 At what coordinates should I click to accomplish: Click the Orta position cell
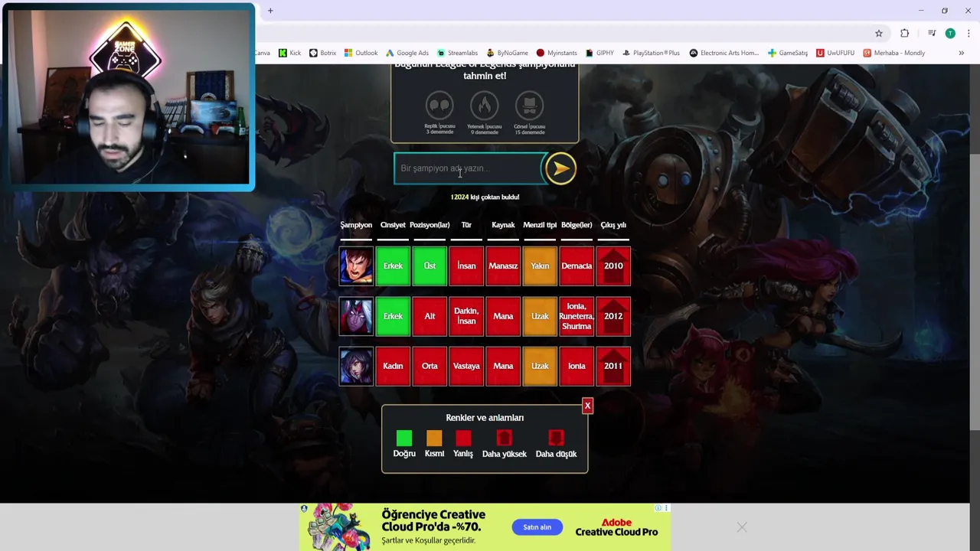(x=430, y=366)
